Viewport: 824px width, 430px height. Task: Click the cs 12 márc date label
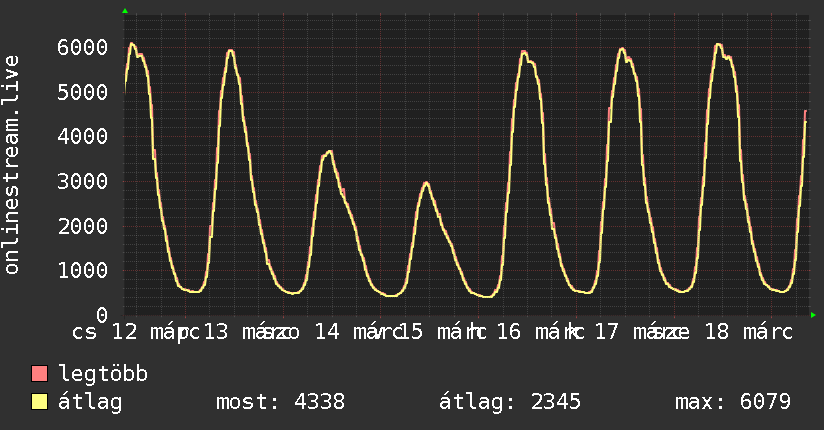[x=135, y=332]
